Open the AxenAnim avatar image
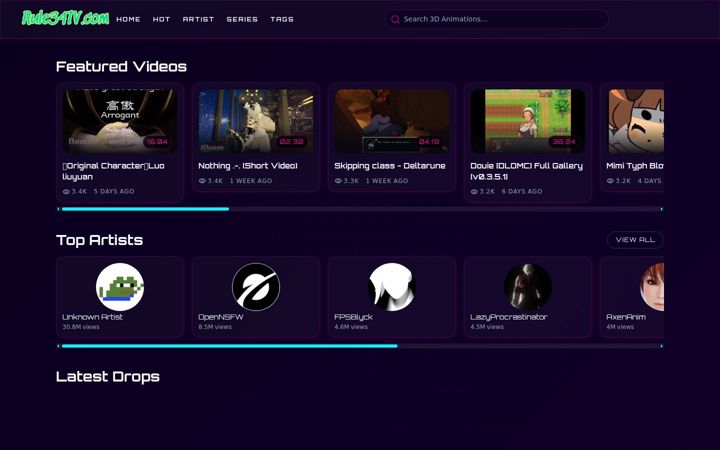 point(652,287)
